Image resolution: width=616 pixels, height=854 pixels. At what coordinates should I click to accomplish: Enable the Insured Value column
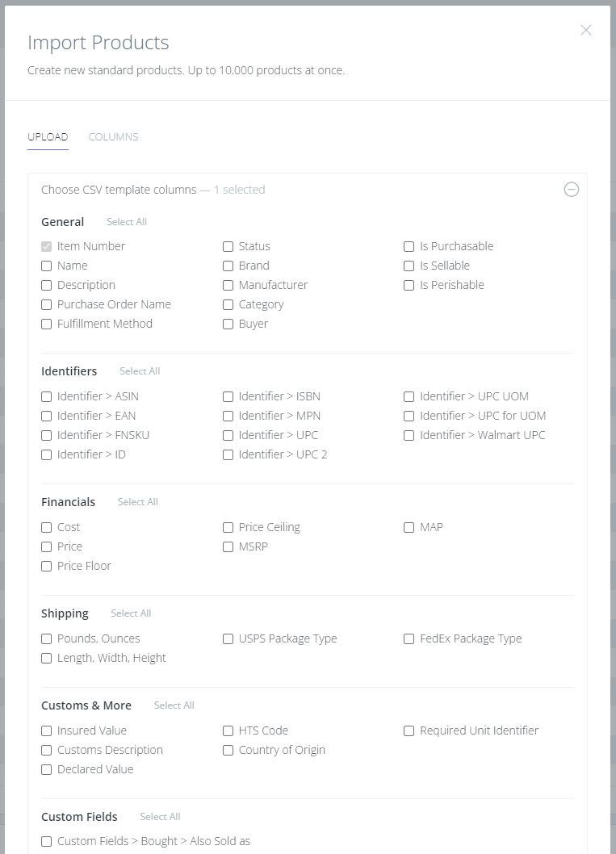47,731
